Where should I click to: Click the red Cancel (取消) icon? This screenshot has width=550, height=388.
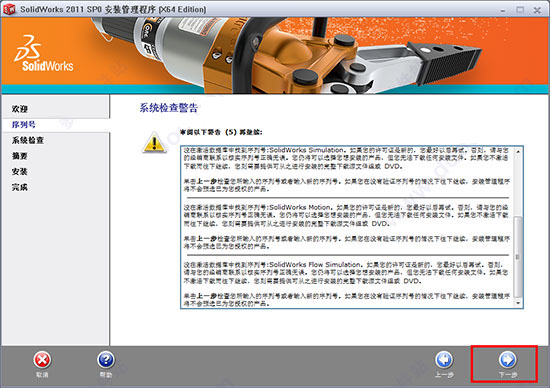42,360
